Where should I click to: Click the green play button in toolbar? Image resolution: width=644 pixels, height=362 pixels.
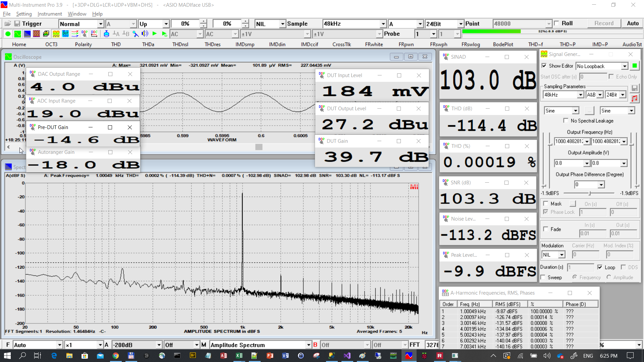[155, 34]
